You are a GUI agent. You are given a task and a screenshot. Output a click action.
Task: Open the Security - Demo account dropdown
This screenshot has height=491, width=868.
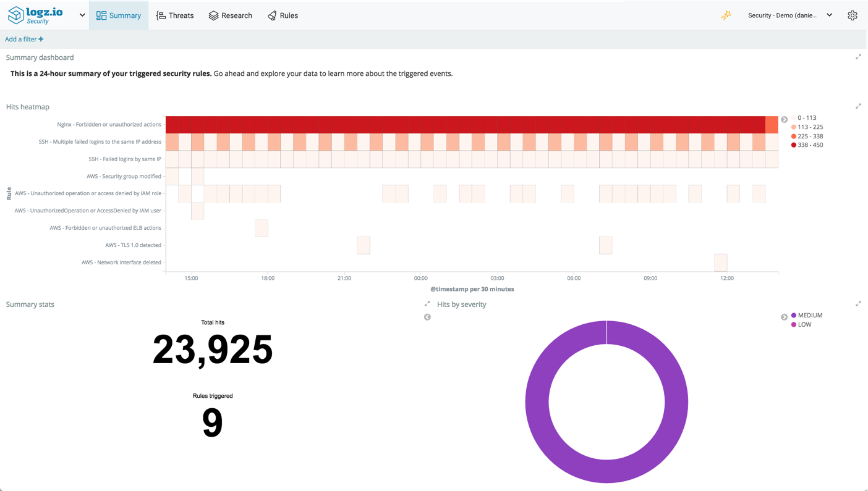point(790,15)
